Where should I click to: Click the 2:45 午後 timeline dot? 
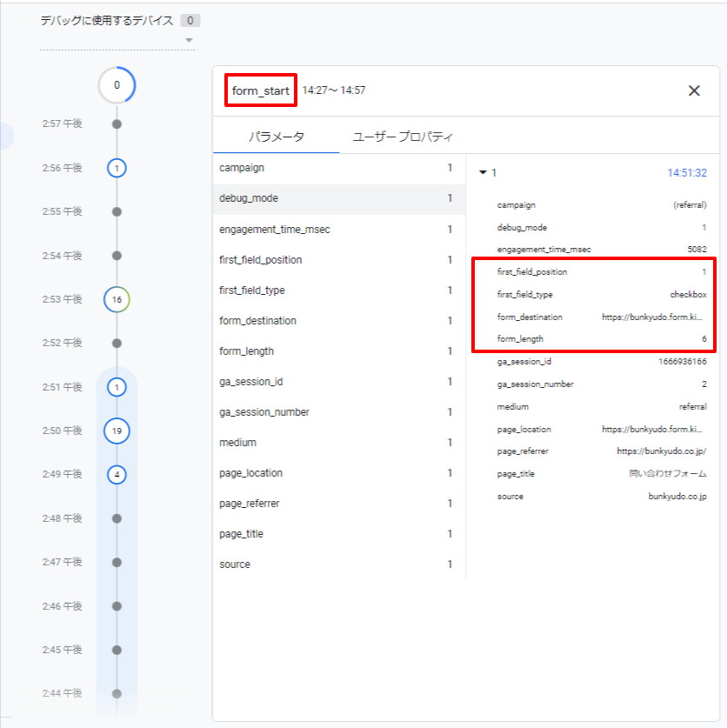click(x=117, y=650)
